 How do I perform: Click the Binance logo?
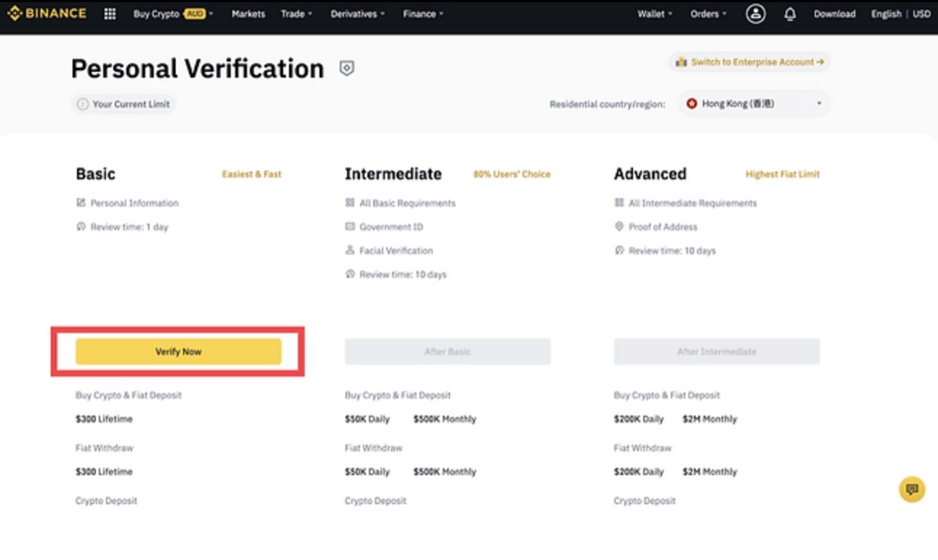(x=46, y=14)
